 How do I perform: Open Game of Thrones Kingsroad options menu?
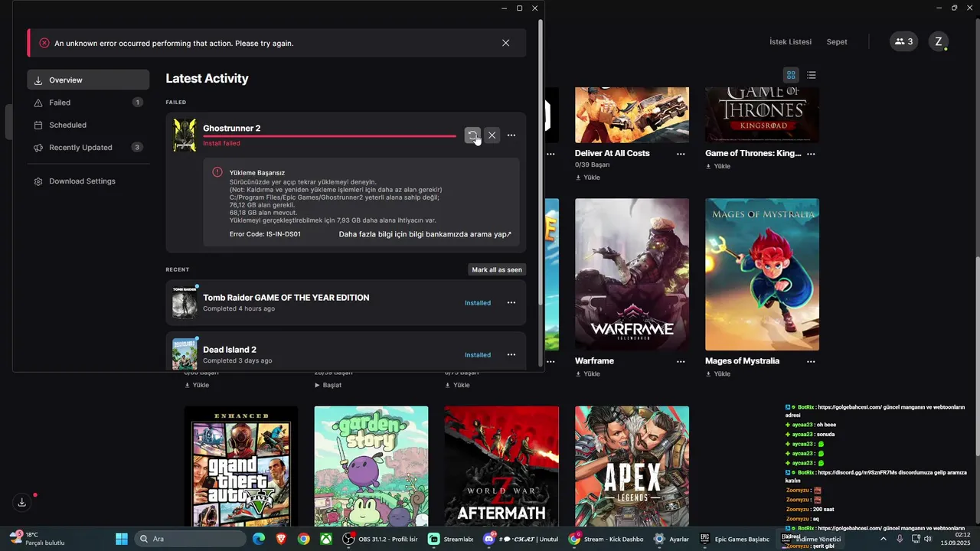(811, 154)
